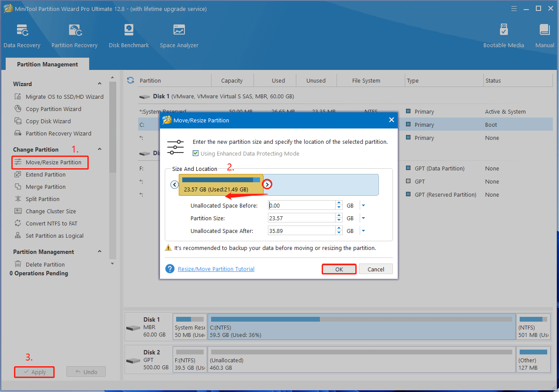Open unit dropdown for Unallocated Space Before
559x392 pixels.
click(x=363, y=205)
